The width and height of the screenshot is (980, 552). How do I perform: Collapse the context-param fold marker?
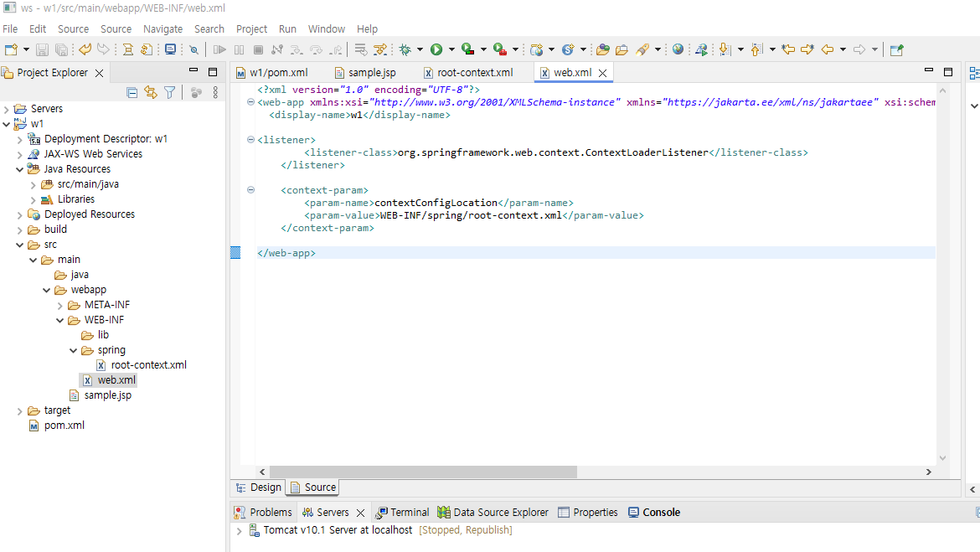250,190
